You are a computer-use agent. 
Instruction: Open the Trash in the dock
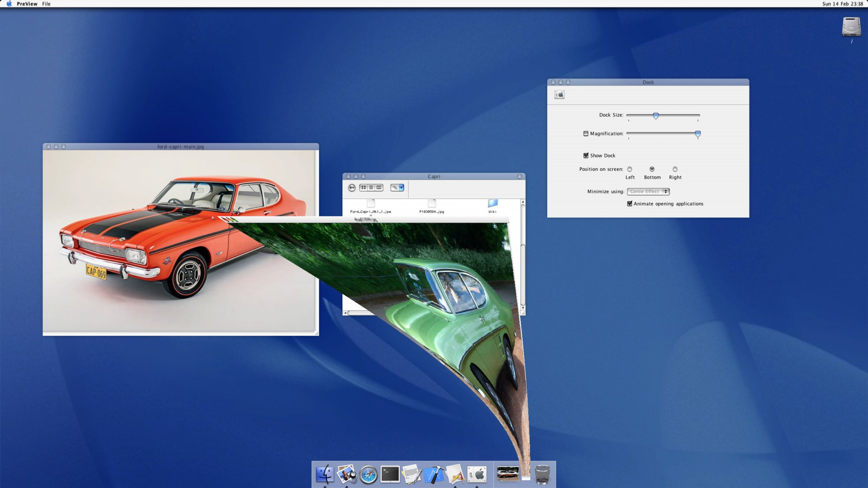542,474
